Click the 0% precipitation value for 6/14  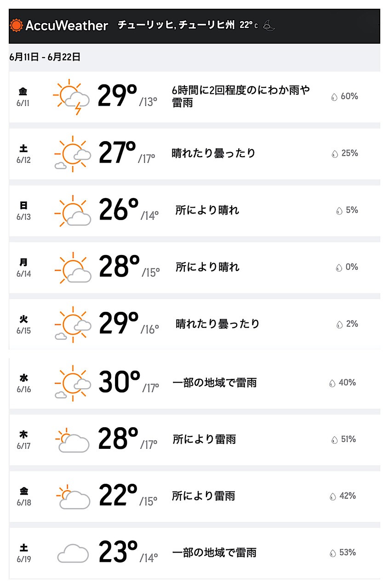[352, 267]
